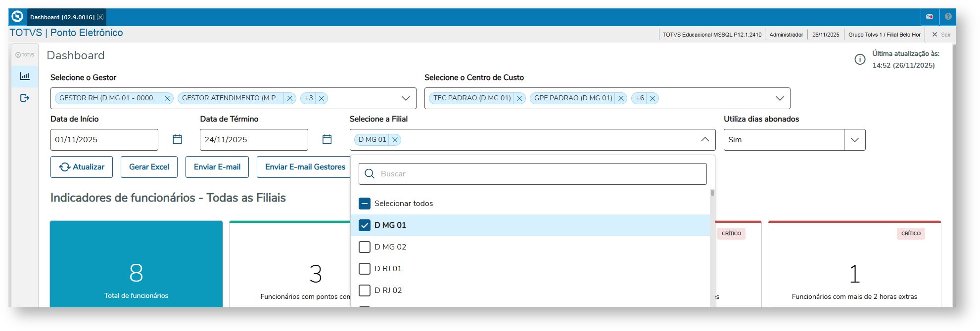This screenshot has height=331, width=980.
Task: Toggle the Selecionar todos checkbox
Action: pos(365,204)
